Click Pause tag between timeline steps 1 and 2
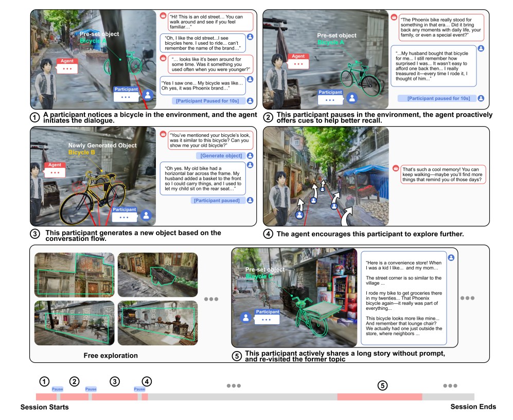 57,389
